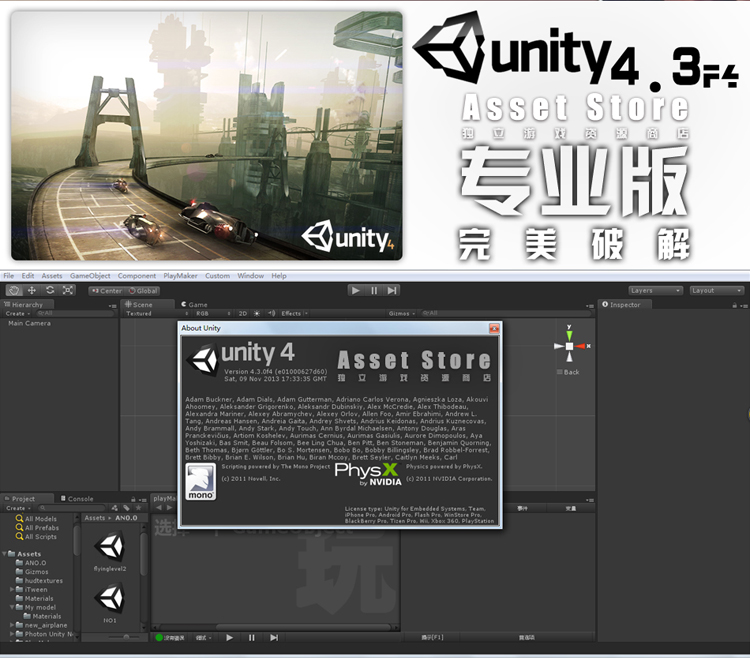
Task: Click the main toolbar Pause button
Action: click(374, 290)
